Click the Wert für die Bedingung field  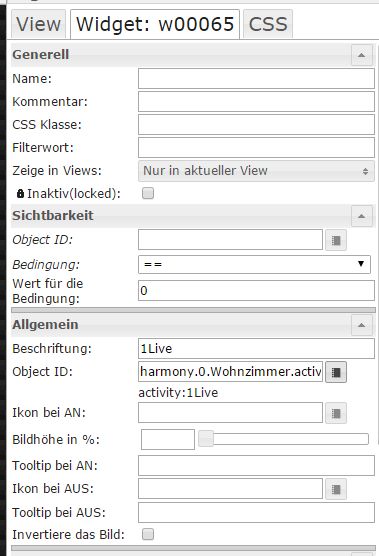tap(256, 290)
